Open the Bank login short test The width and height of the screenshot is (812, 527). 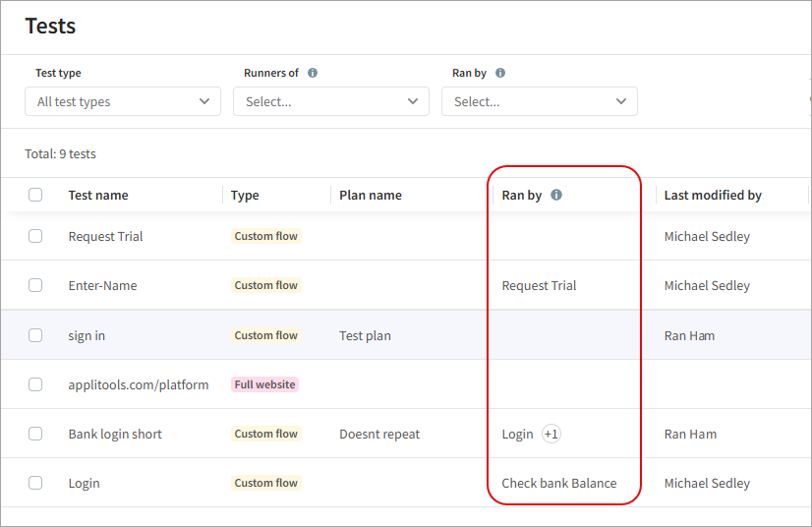[115, 434]
